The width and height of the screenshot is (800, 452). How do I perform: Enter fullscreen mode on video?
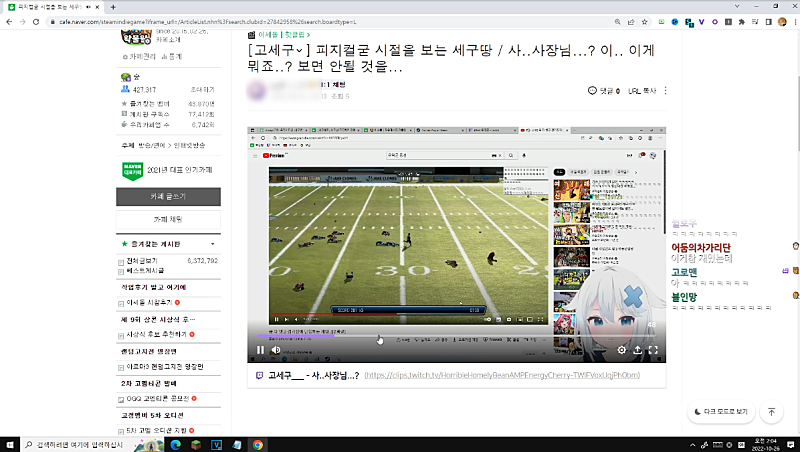653,350
